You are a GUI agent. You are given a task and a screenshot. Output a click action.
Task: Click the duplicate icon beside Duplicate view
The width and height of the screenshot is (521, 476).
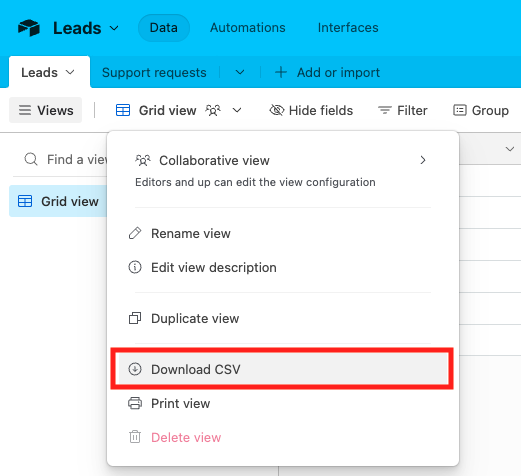point(135,318)
